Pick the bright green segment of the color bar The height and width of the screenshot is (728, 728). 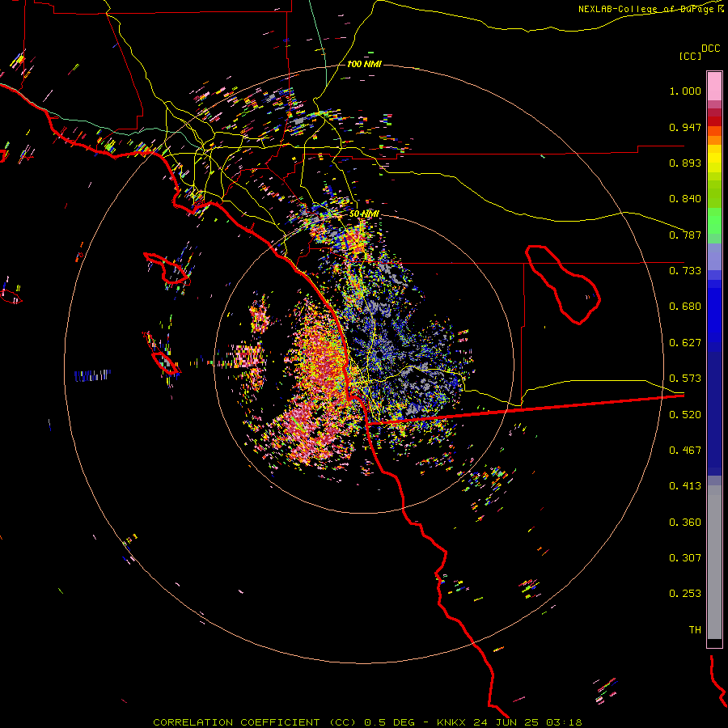(714, 221)
